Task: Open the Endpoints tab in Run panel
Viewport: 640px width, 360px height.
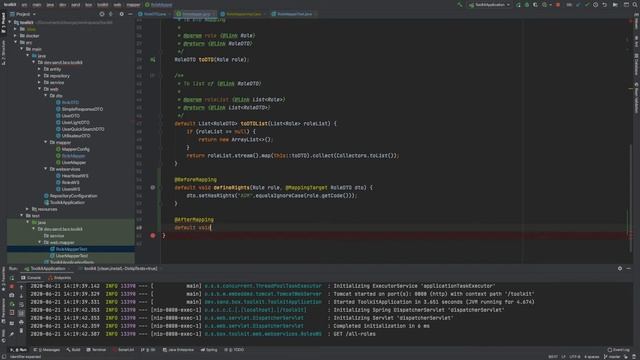Action: click(x=60, y=278)
